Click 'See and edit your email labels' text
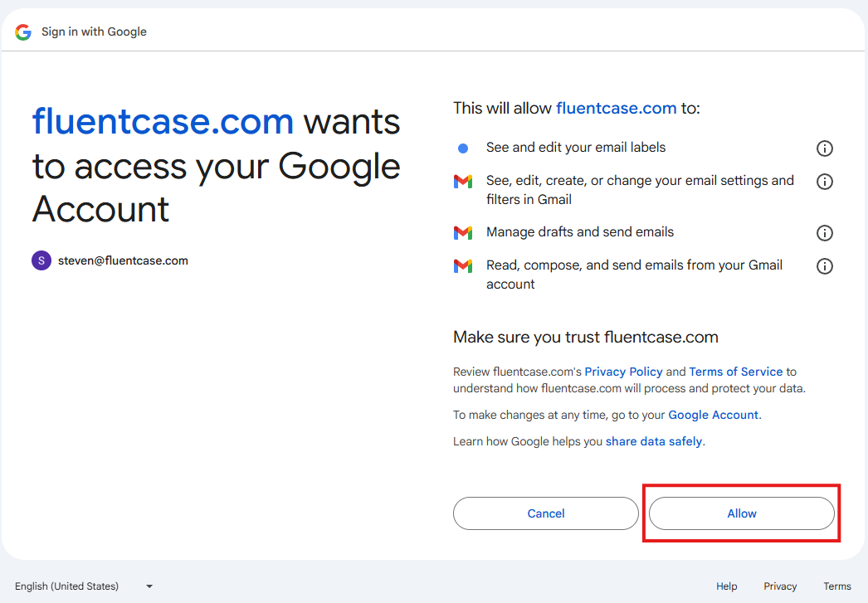The image size is (868, 603). [x=576, y=148]
